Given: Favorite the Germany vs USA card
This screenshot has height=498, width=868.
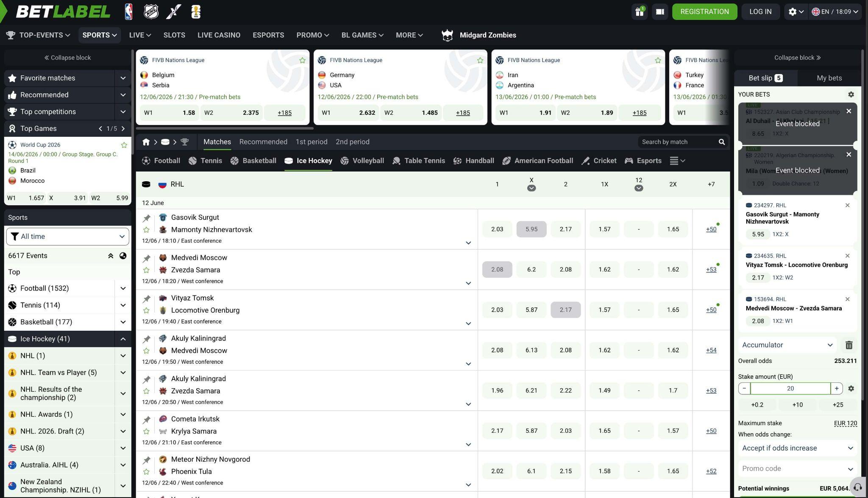Looking at the screenshot, I should tap(480, 61).
